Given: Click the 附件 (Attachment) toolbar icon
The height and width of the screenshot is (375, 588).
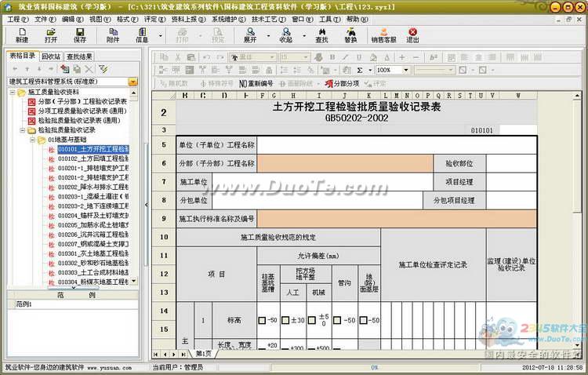Looking at the screenshot, I should tap(113, 35).
